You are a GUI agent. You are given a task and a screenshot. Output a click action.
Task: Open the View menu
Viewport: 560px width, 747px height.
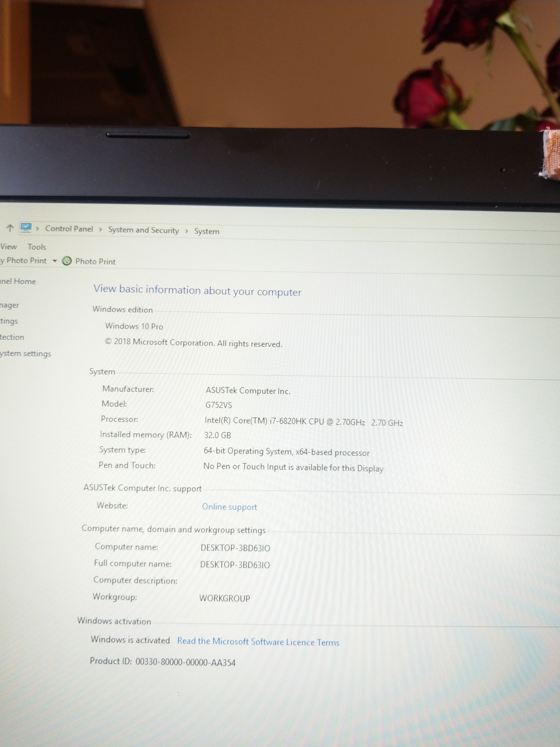9,247
